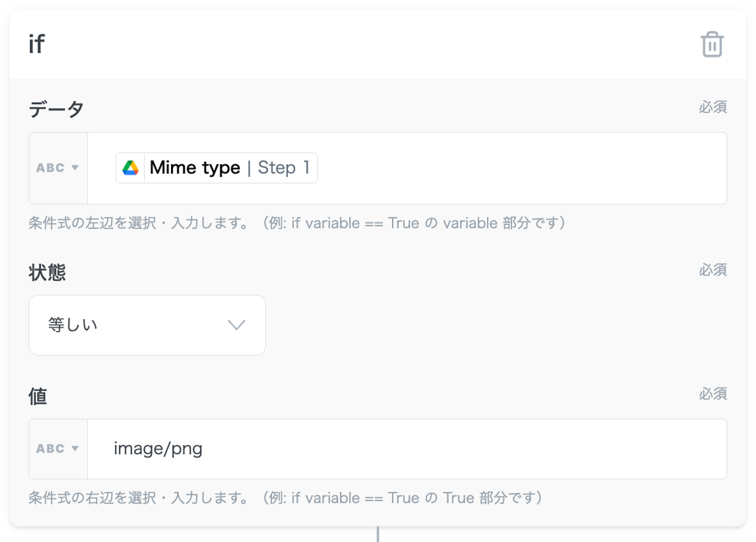Click the 状態 section label
Screen dimensions: 756x542
47,272
